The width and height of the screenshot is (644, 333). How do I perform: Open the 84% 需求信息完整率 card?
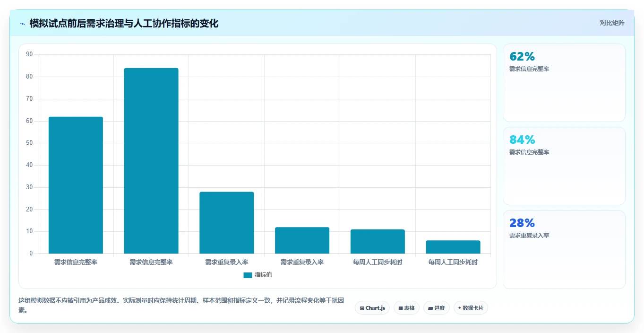point(564,166)
